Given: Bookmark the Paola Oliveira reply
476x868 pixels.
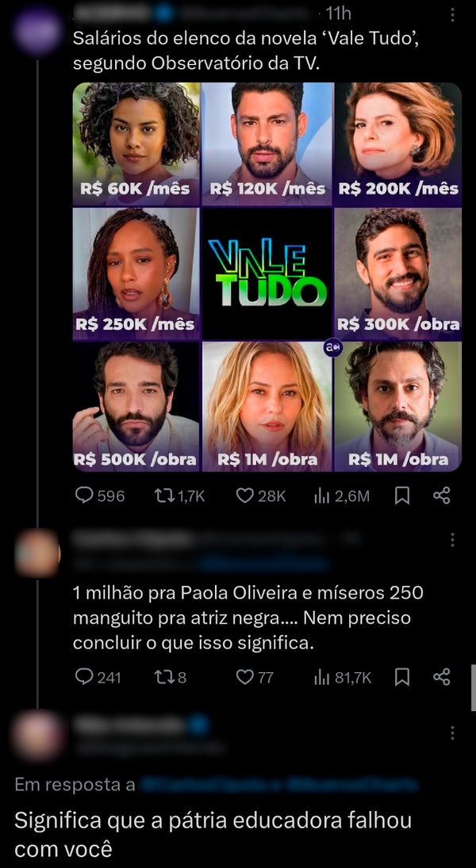Looking at the screenshot, I should [x=401, y=677].
